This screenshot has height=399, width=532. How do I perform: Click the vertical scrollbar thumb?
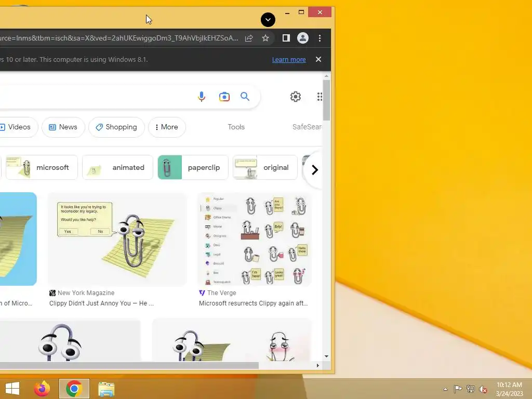click(x=326, y=100)
